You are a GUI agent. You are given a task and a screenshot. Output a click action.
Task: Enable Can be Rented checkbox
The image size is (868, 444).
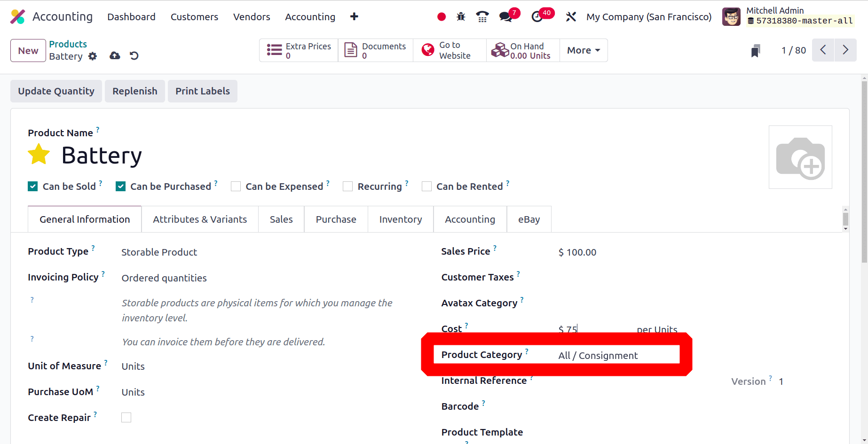427,187
